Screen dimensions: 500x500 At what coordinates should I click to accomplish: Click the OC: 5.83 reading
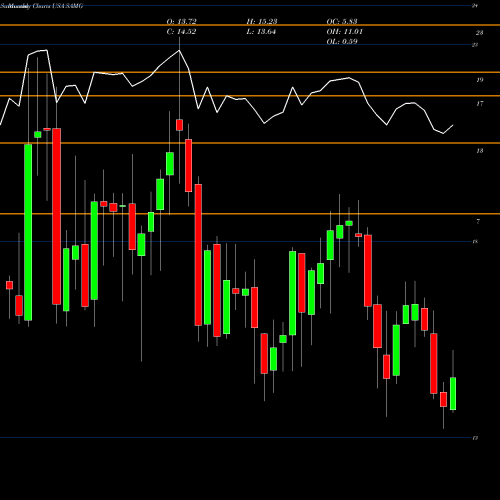[x=342, y=22]
